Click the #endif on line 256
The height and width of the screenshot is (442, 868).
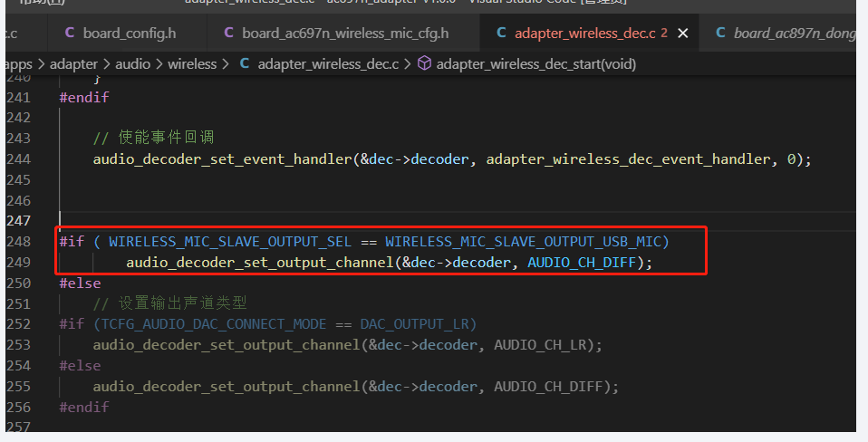click(84, 408)
